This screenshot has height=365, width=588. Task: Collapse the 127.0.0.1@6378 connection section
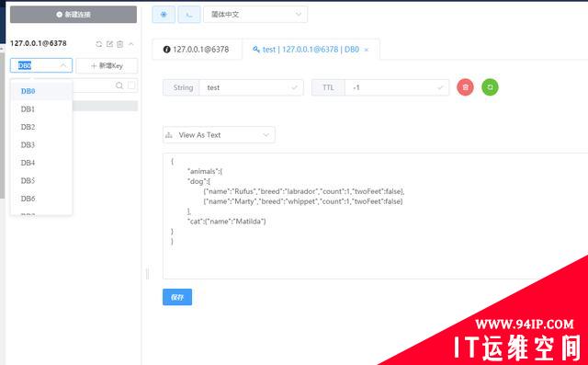click(x=131, y=44)
